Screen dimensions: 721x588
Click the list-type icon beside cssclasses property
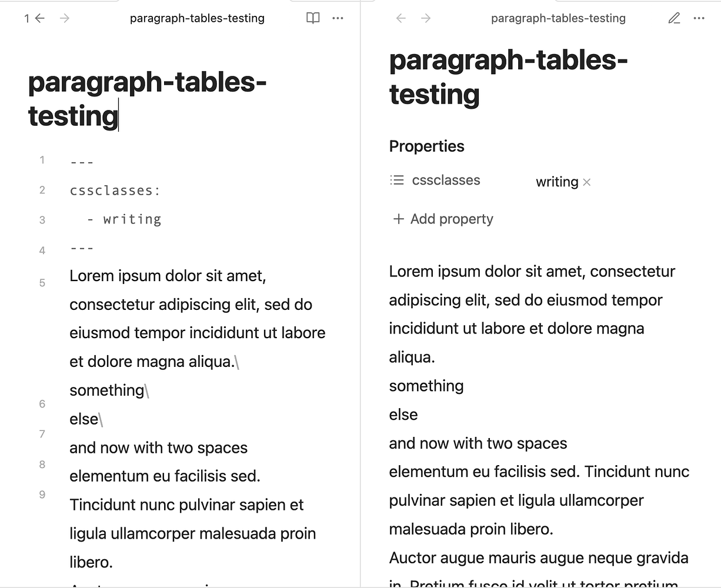point(398,180)
